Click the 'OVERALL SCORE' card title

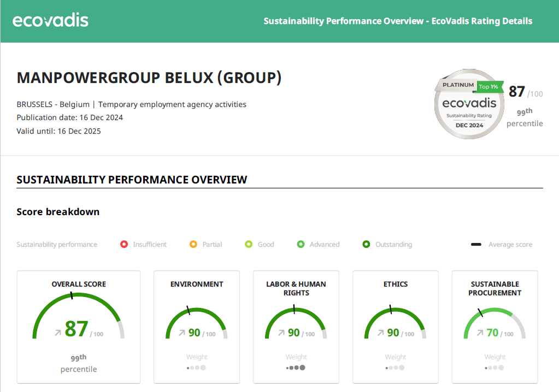click(79, 284)
